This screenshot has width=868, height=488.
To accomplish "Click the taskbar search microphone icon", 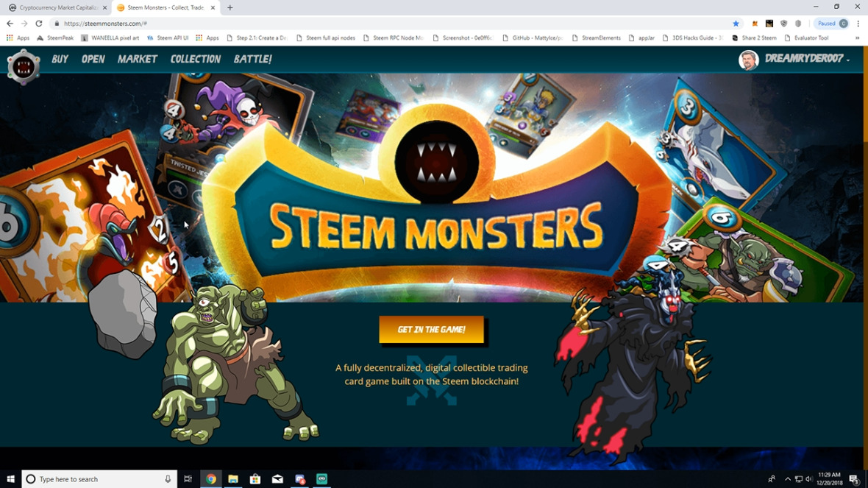I will [x=168, y=479].
